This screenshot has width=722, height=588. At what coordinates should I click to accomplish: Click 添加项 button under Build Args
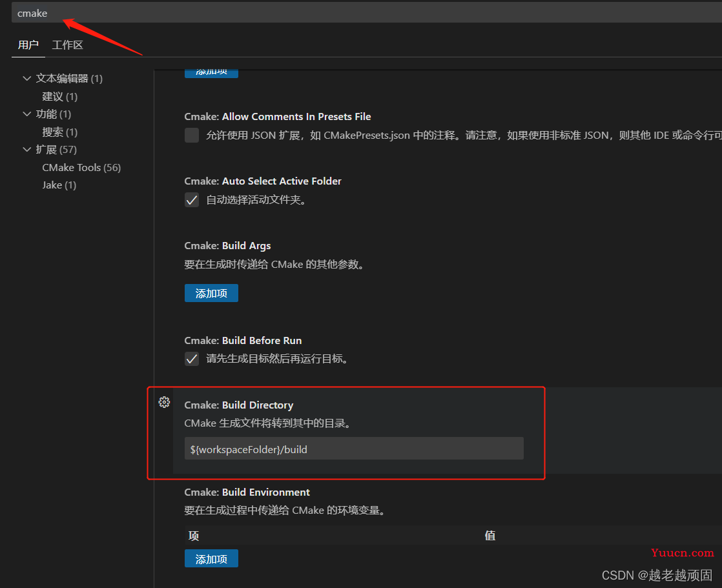tap(211, 293)
